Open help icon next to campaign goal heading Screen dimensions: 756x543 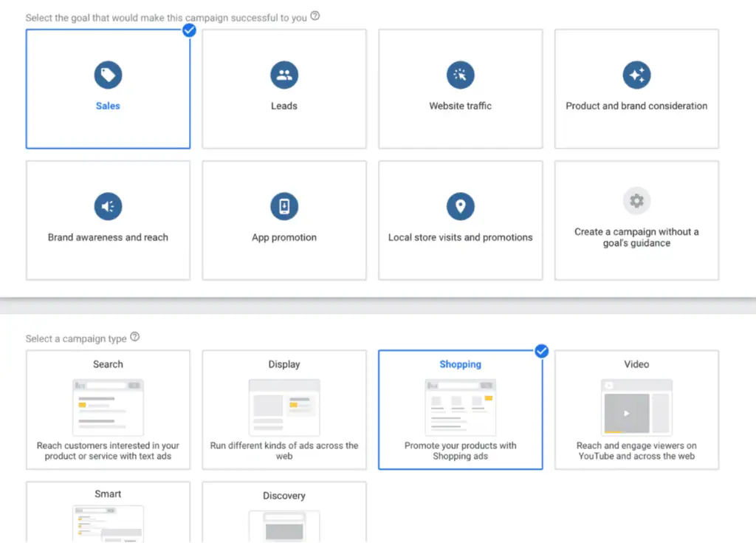(315, 16)
